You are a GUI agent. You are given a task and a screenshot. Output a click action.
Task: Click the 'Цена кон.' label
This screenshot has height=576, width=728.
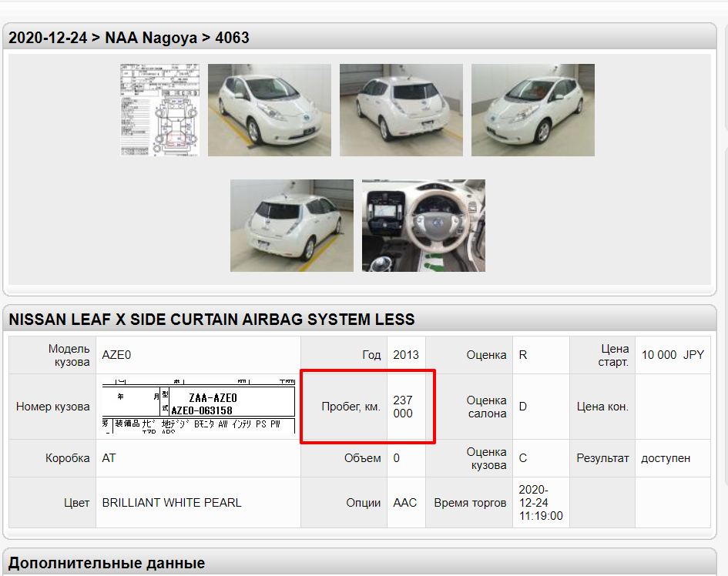point(602,407)
